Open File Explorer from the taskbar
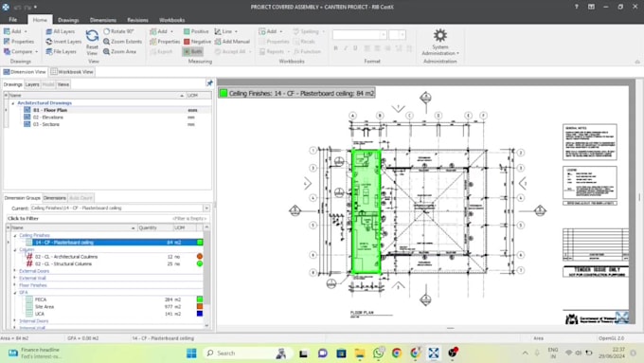This screenshot has height=363, width=644. click(360, 353)
